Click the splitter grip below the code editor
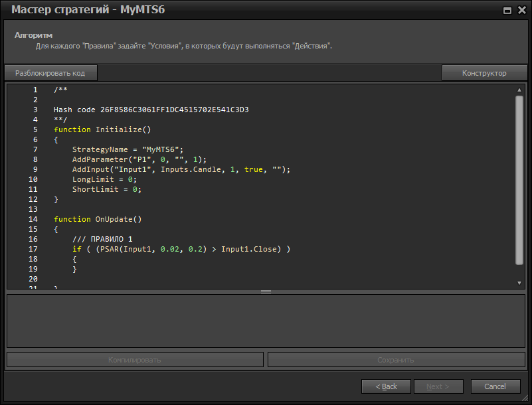532x405 pixels. pos(266,291)
